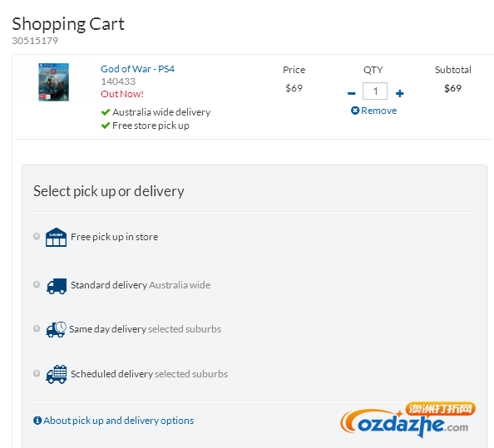494x448 pixels.
Task: Open God of War - PS4 product link
Action: pyautogui.click(x=137, y=69)
